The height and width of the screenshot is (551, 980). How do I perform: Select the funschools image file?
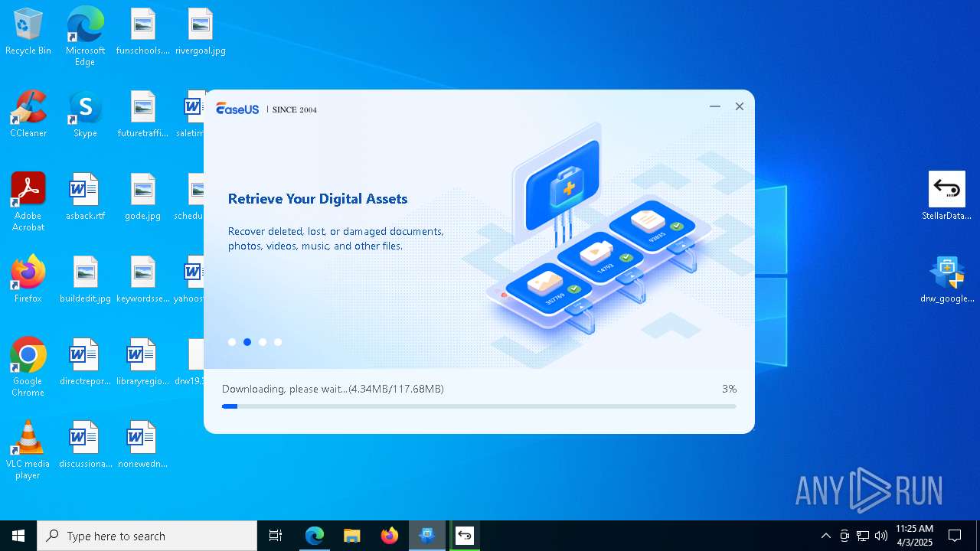click(x=143, y=32)
